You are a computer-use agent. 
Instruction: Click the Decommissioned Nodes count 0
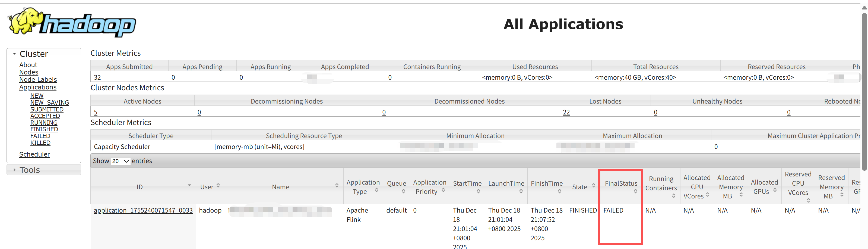coord(384,112)
